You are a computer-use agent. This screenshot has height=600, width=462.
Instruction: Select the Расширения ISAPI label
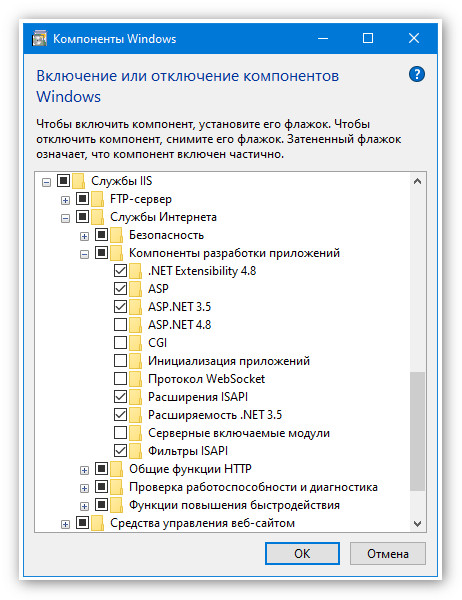[x=198, y=396]
